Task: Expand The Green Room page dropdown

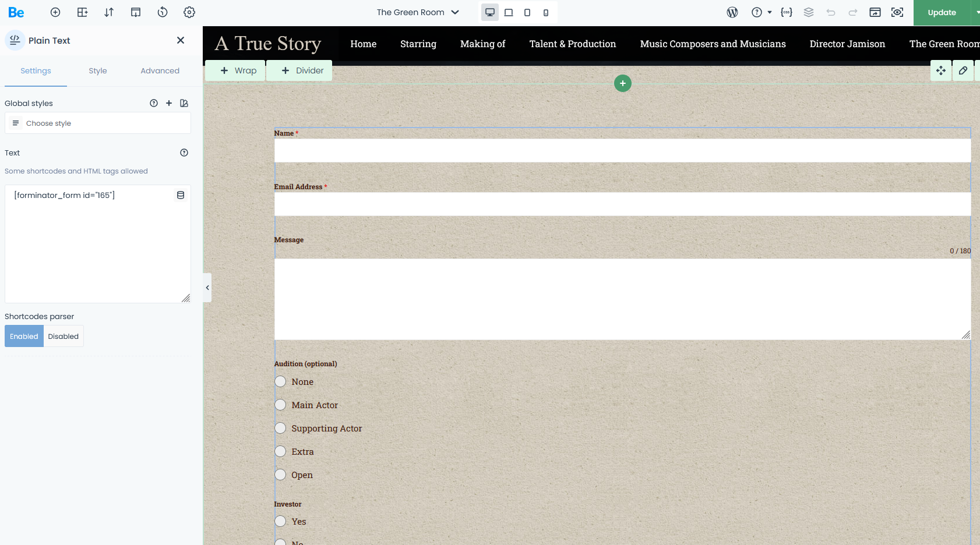Action: 418,12
